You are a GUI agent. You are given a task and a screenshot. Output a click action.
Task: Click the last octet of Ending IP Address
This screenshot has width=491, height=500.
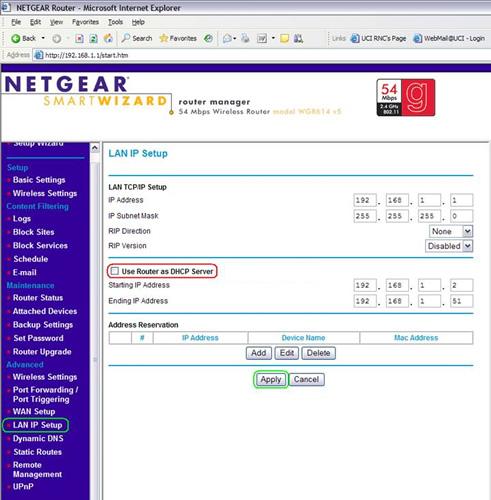point(461,301)
